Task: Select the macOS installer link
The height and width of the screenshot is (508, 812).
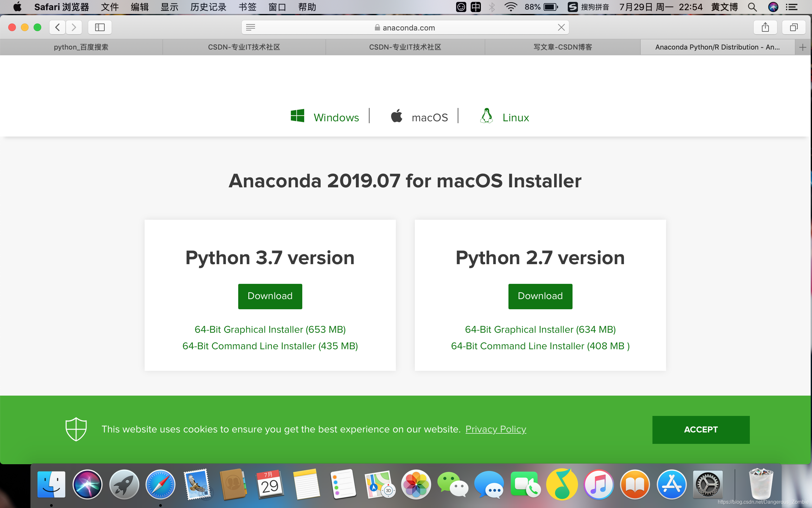Action: [x=430, y=117]
